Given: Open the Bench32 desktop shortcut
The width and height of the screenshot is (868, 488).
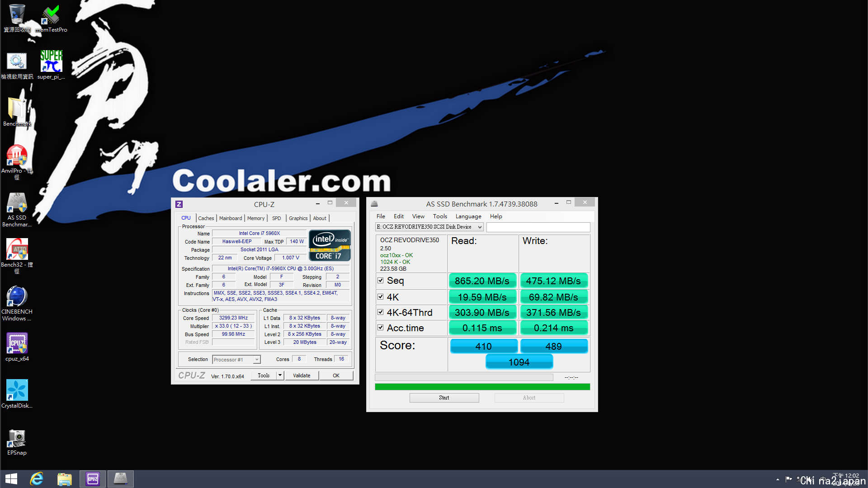Looking at the screenshot, I should coord(17,256).
